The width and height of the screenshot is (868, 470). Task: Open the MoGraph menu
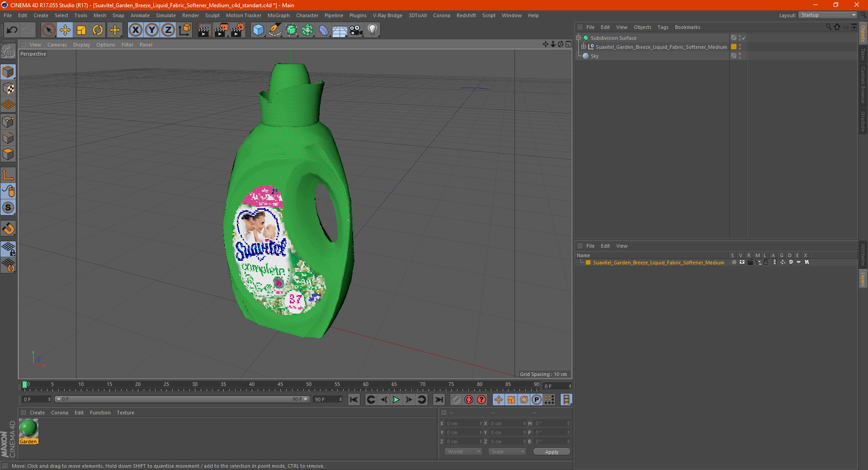(278, 15)
